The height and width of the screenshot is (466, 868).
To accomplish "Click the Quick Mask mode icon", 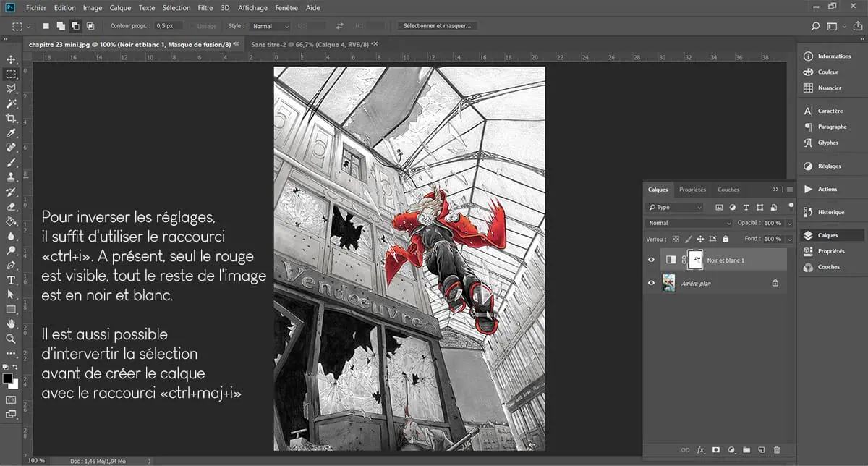I will [x=11, y=399].
